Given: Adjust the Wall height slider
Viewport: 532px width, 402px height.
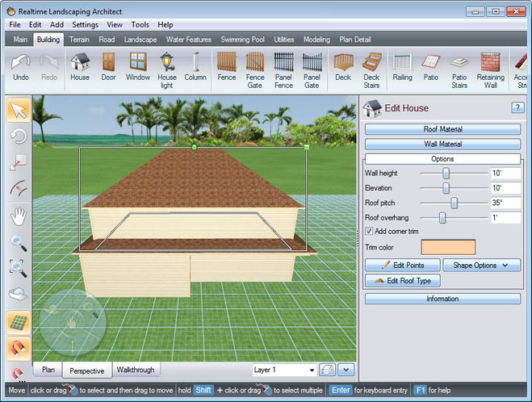Looking at the screenshot, I should (446, 173).
